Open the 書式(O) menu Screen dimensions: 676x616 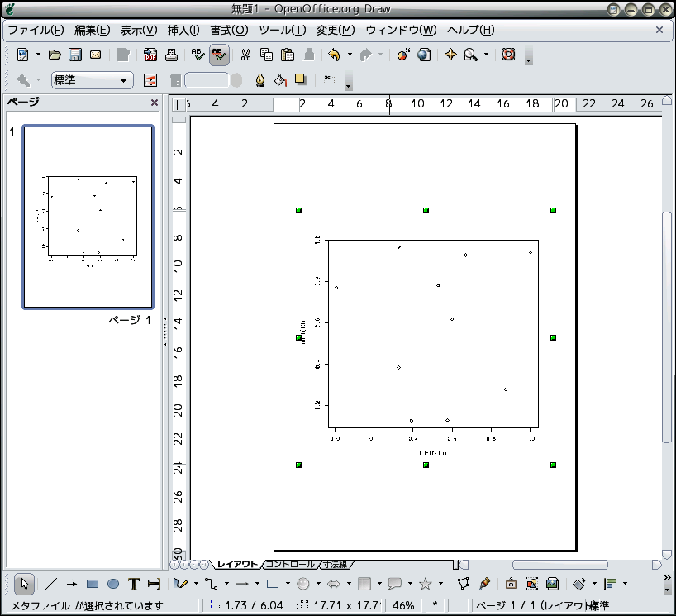coord(228,30)
